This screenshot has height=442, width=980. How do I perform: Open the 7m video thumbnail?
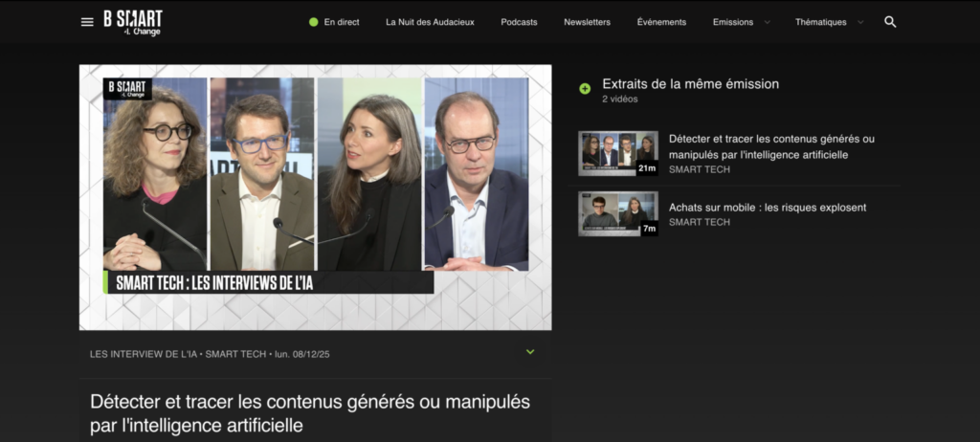pos(618,213)
